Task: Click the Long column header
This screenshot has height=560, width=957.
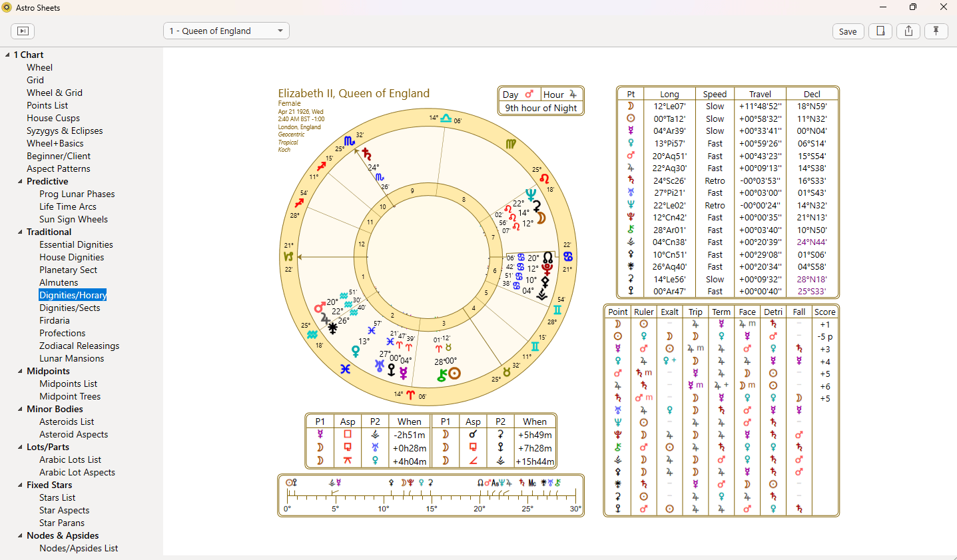Action: pyautogui.click(x=669, y=94)
